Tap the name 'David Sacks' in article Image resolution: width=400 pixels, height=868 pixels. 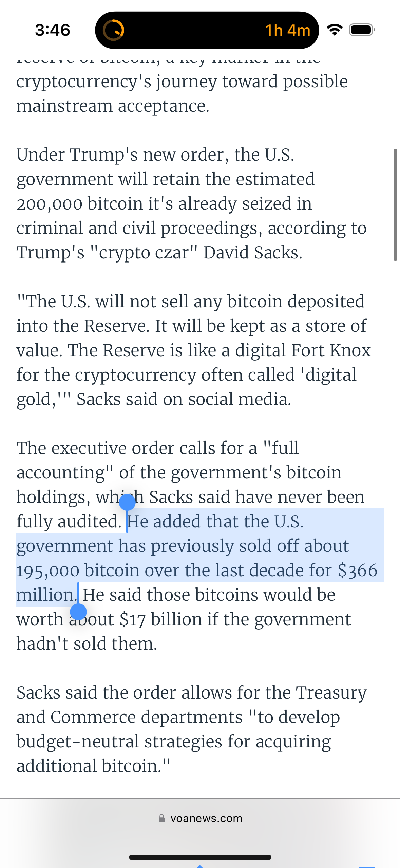pyautogui.click(x=252, y=253)
